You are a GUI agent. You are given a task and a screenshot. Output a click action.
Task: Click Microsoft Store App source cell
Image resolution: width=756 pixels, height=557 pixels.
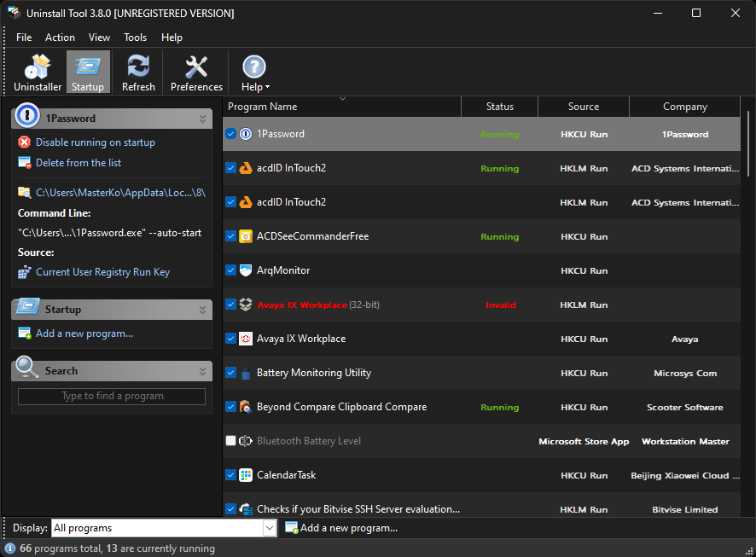pyautogui.click(x=584, y=441)
